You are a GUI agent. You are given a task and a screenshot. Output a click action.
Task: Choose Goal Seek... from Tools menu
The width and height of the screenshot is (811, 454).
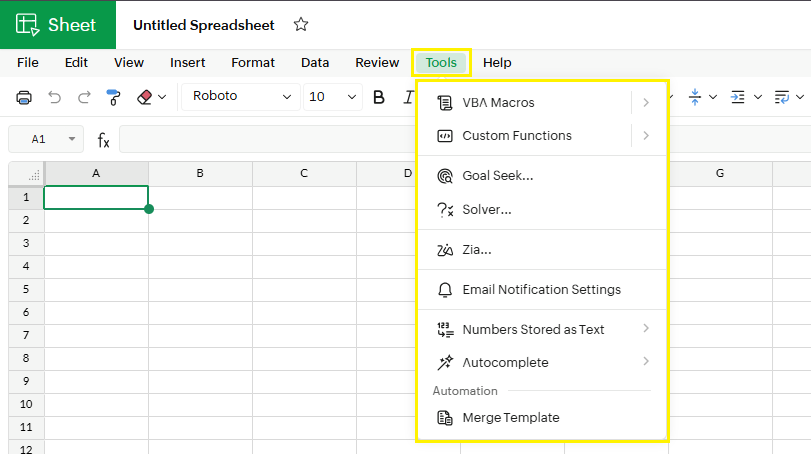click(542, 176)
